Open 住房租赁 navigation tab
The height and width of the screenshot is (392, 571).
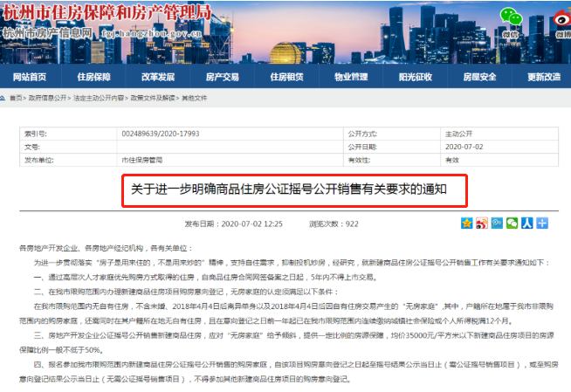(x=287, y=77)
